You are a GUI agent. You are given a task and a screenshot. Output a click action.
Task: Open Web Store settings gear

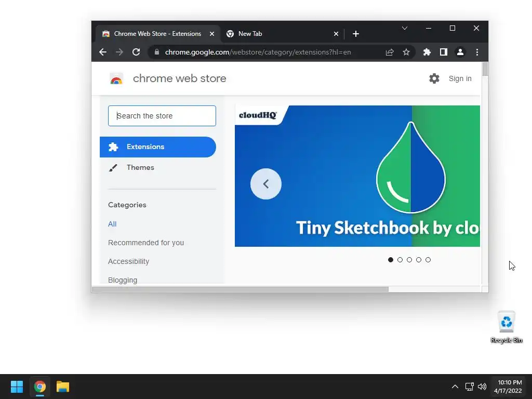point(434,78)
